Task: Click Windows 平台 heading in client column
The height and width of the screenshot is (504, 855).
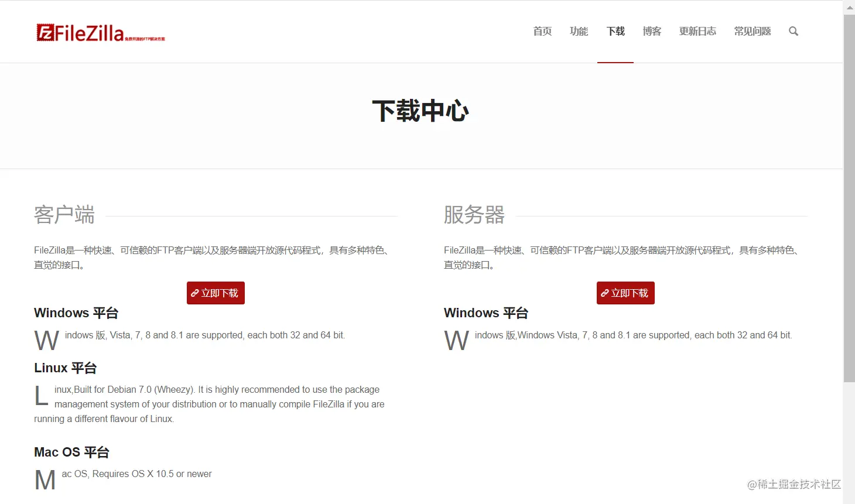Action: 76,313
